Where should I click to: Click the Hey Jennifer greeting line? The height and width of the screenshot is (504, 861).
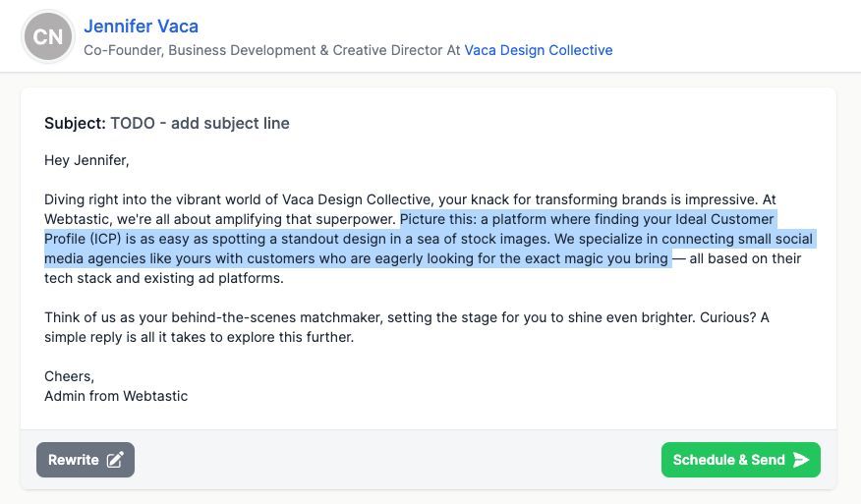pos(86,160)
